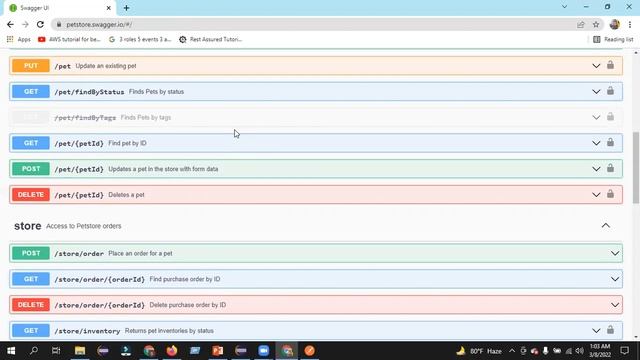640x360 pixels.
Task: Click the GET badge for /store/inventory
Action: pyautogui.click(x=31, y=331)
